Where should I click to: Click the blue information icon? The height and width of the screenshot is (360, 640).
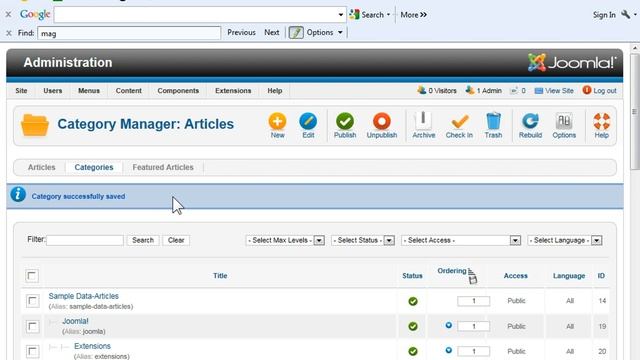click(x=18, y=195)
